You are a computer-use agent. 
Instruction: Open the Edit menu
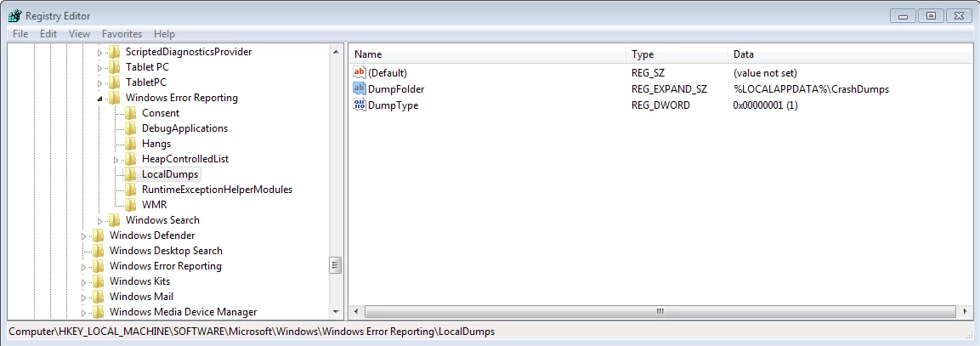48,34
